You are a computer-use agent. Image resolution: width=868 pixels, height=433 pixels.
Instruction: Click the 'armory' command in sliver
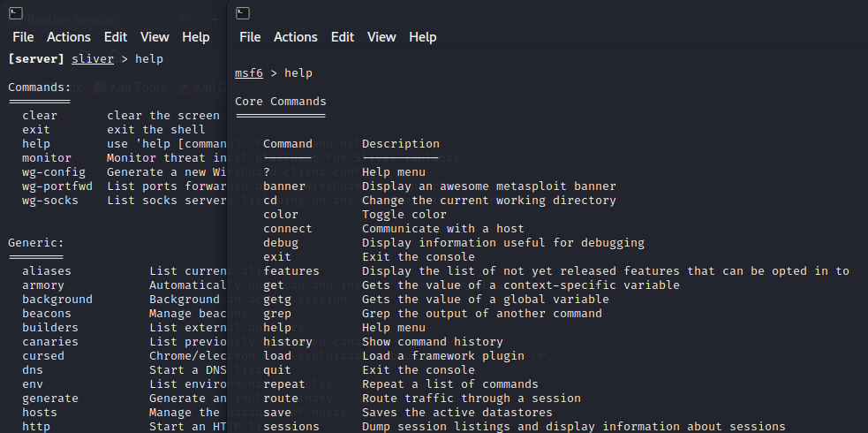coord(43,285)
